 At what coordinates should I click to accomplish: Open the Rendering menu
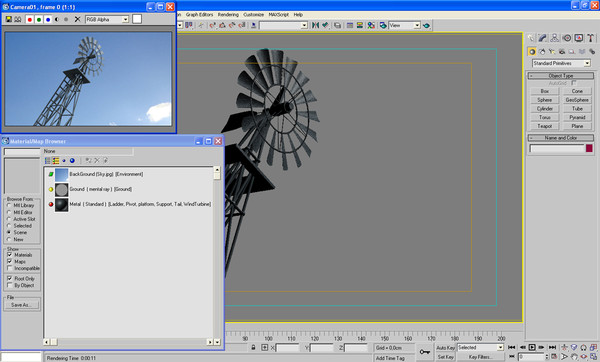(228, 15)
